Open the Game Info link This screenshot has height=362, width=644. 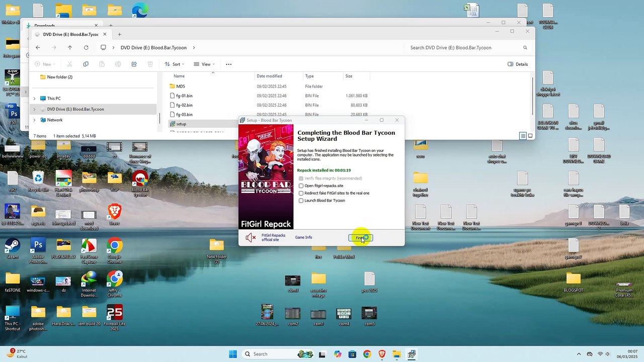(303, 237)
